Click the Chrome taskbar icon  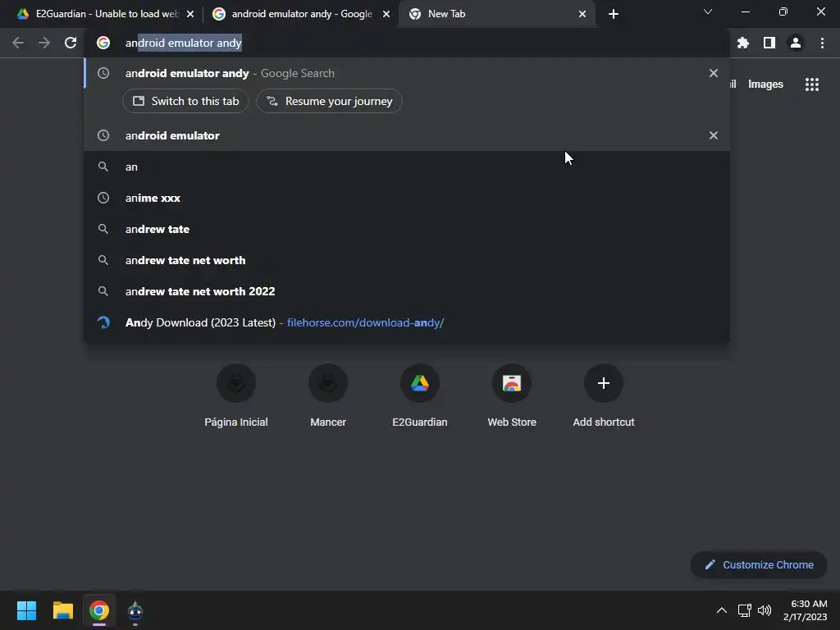[99, 610]
